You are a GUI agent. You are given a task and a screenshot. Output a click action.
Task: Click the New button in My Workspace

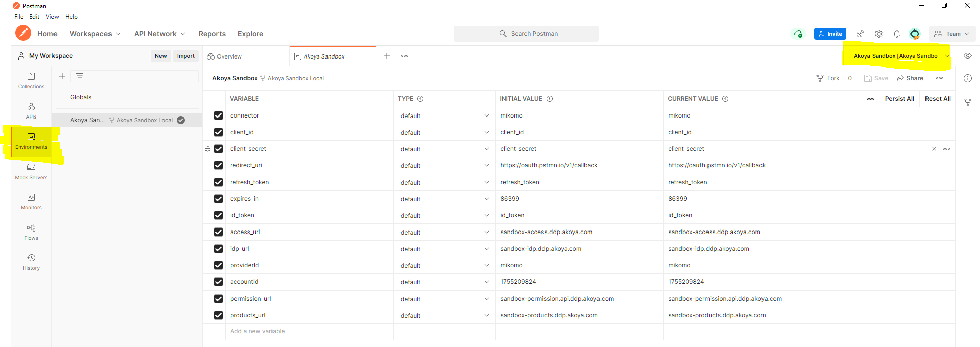coord(160,56)
